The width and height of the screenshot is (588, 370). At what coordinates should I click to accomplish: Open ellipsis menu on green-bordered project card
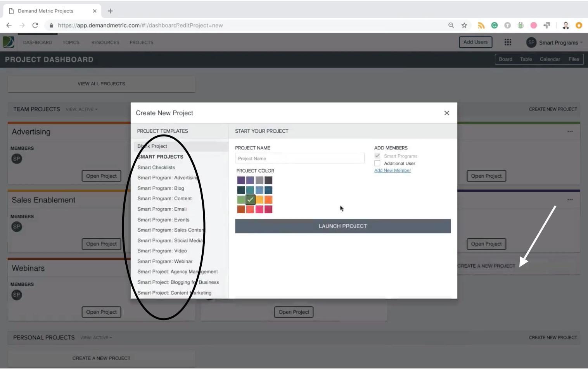pos(570,131)
